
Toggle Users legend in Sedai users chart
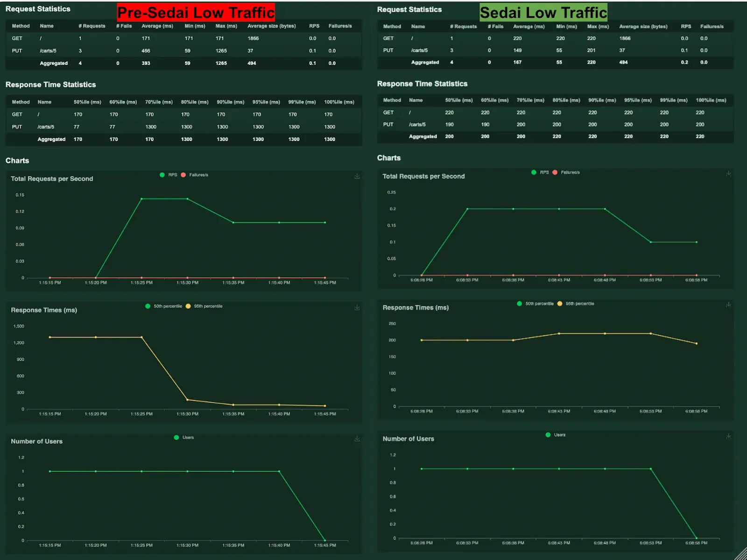(x=556, y=435)
